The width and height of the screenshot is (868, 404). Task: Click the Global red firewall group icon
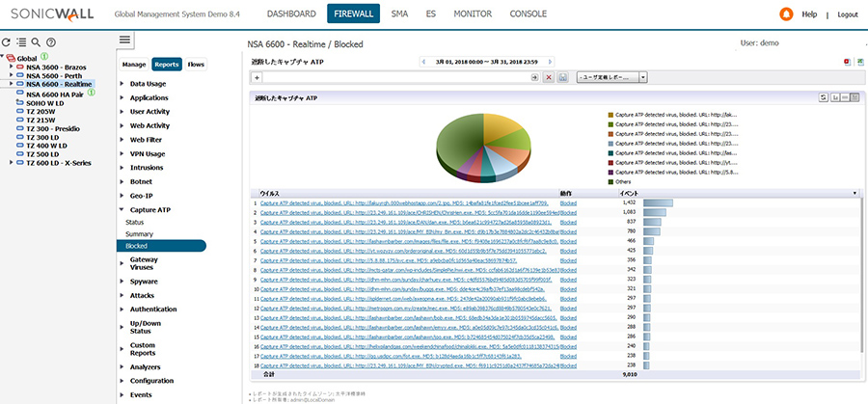click(11, 58)
